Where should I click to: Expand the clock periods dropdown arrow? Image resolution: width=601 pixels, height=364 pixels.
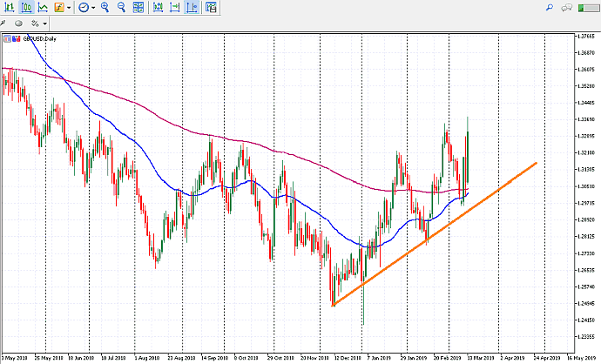[x=93, y=8]
